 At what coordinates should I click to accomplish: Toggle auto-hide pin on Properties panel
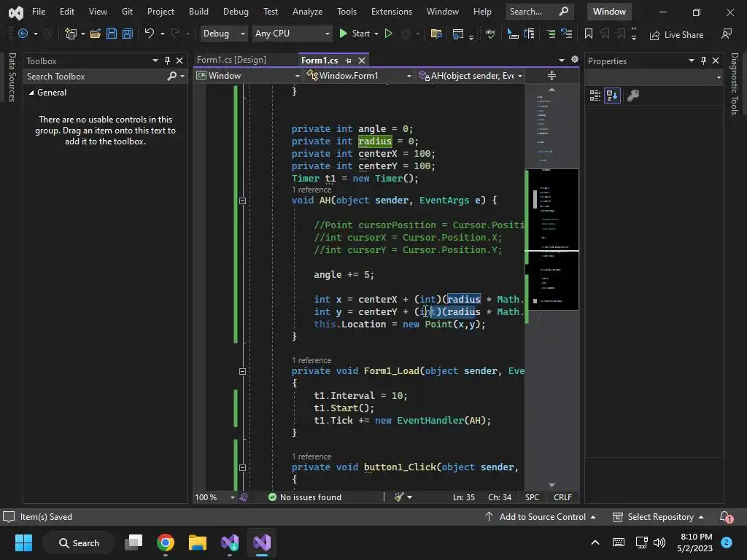[703, 61]
